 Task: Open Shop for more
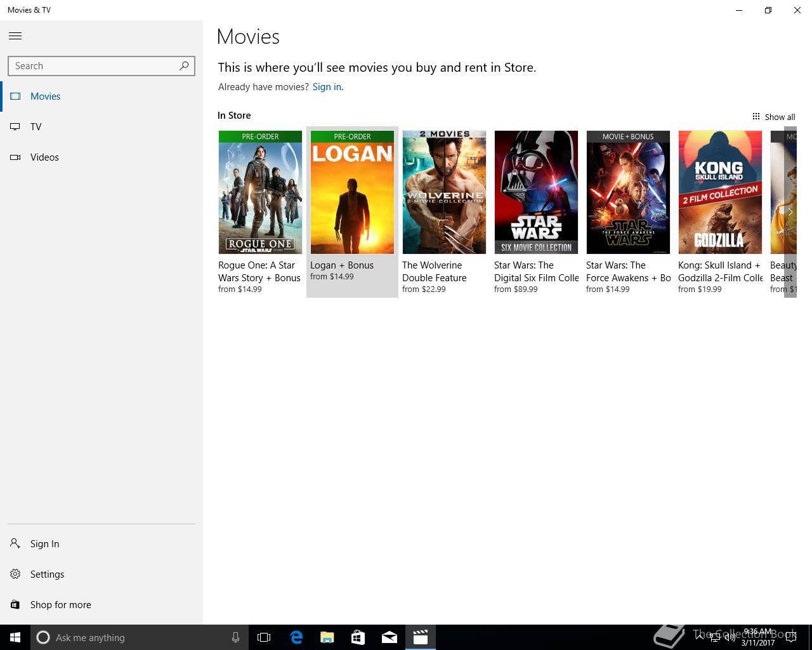tap(101, 605)
